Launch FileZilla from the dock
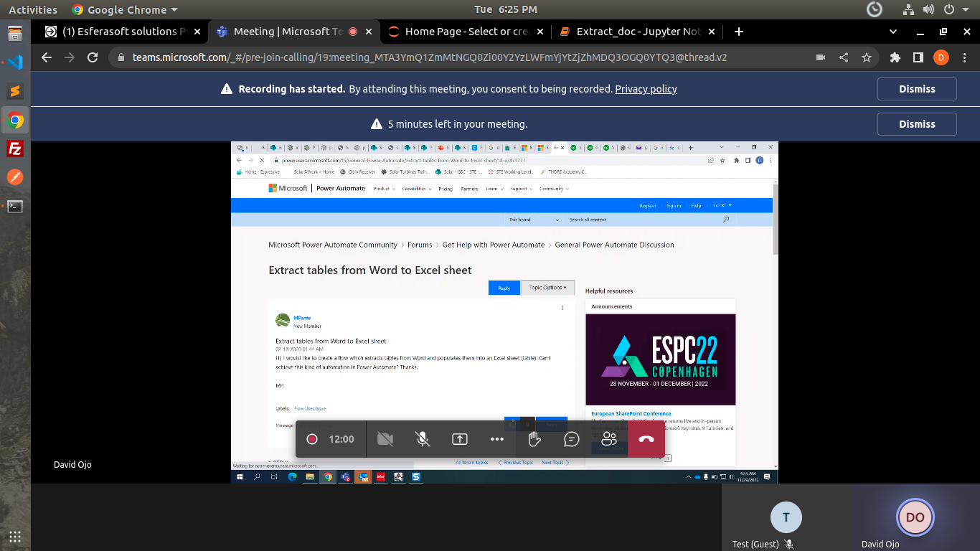Viewport: 980px width, 551px height. coord(14,149)
